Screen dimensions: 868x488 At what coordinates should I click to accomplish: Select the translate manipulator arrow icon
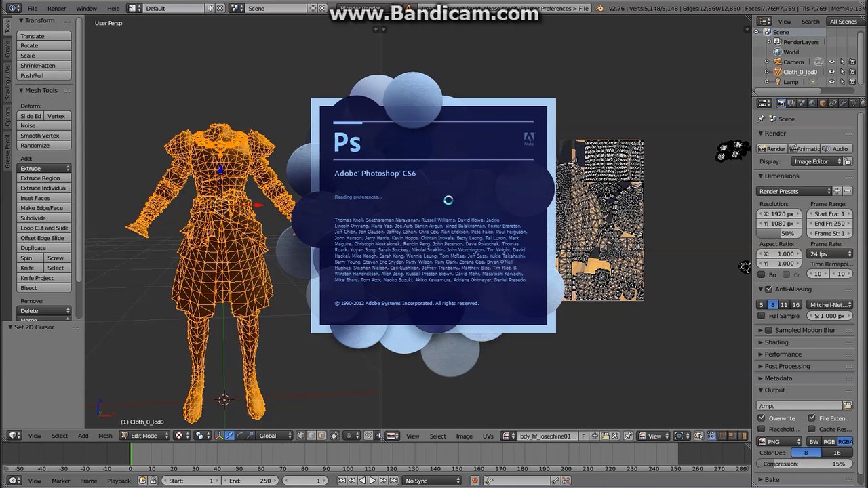[230, 436]
